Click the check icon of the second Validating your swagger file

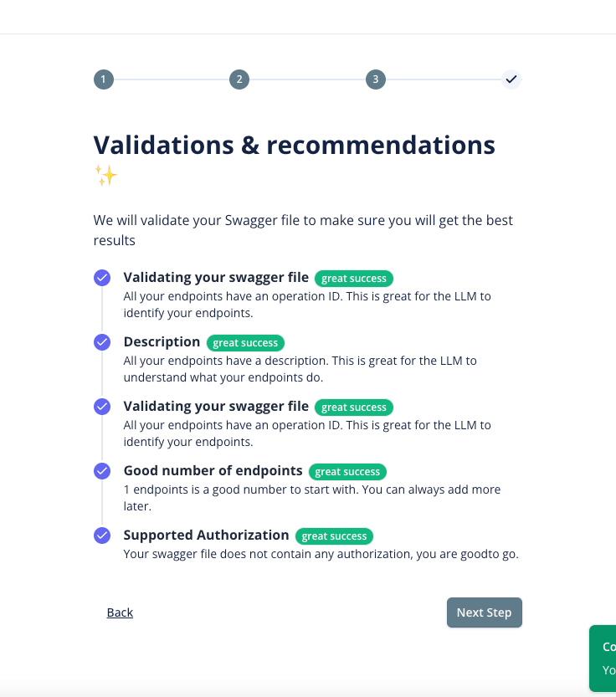102,407
